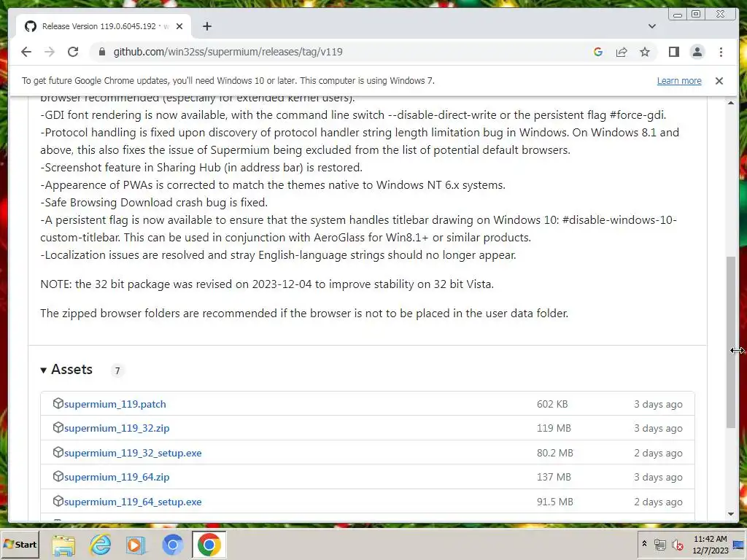The image size is (747, 560).
Task: Open Chrome three-dot menu
Action: pyautogui.click(x=721, y=52)
